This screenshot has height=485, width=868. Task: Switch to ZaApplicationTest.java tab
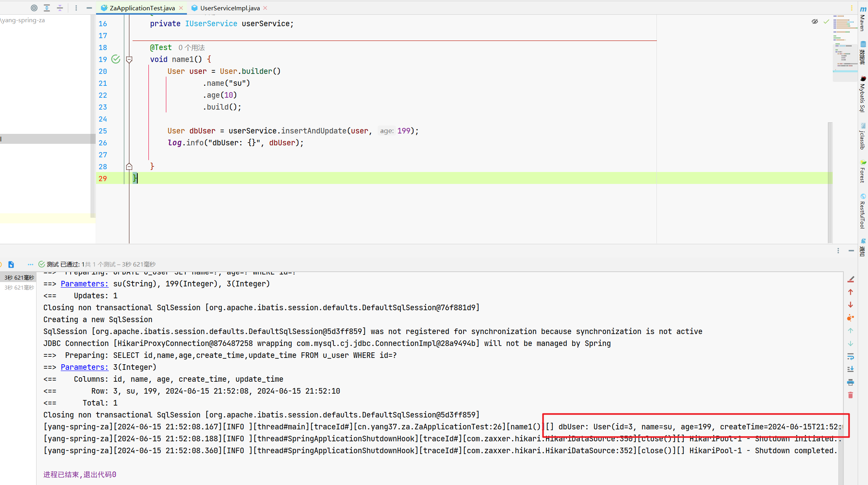point(142,8)
